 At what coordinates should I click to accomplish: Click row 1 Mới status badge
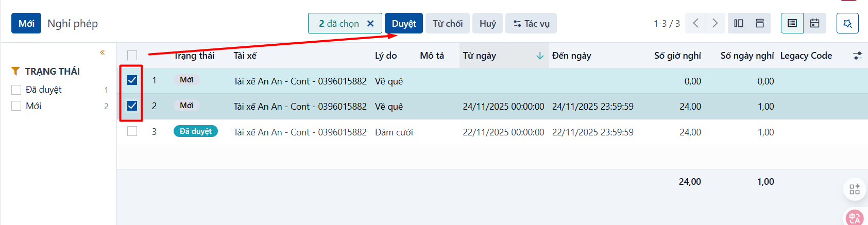[186, 80]
